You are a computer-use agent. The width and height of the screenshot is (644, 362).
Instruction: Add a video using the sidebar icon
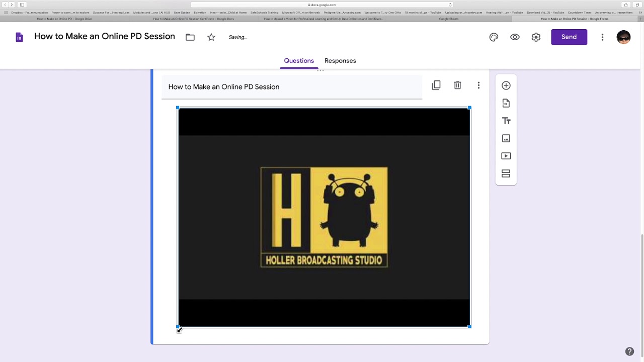506,156
